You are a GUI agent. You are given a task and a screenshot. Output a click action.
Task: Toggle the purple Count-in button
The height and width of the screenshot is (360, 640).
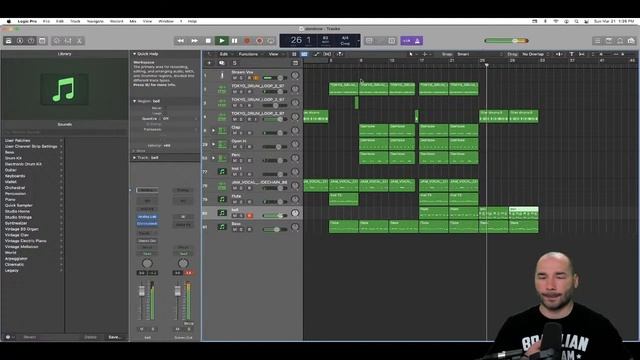coord(406,41)
